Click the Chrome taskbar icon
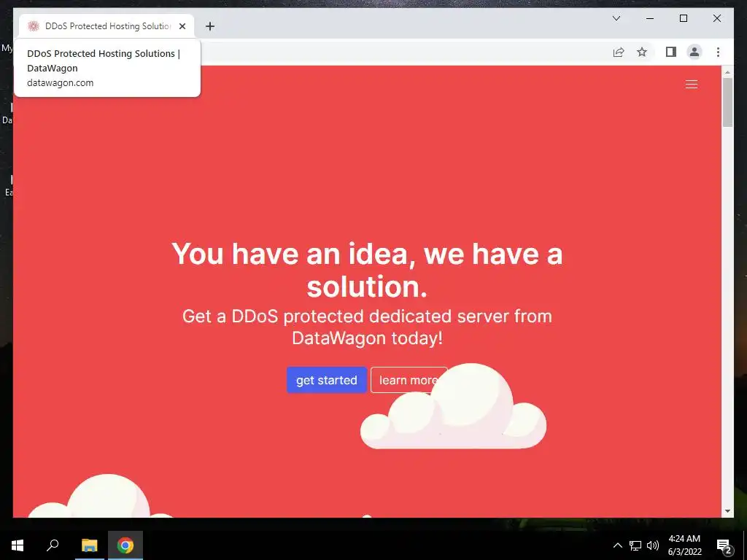The width and height of the screenshot is (747, 560). [x=125, y=545]
